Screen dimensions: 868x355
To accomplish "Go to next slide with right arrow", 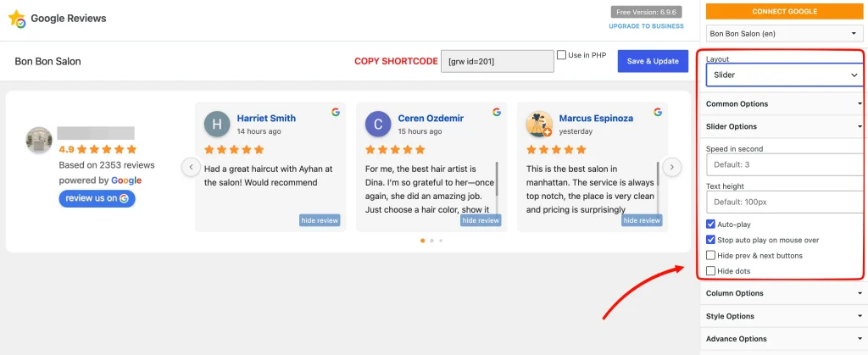I will pyautogui.click(x=672, y=166).
